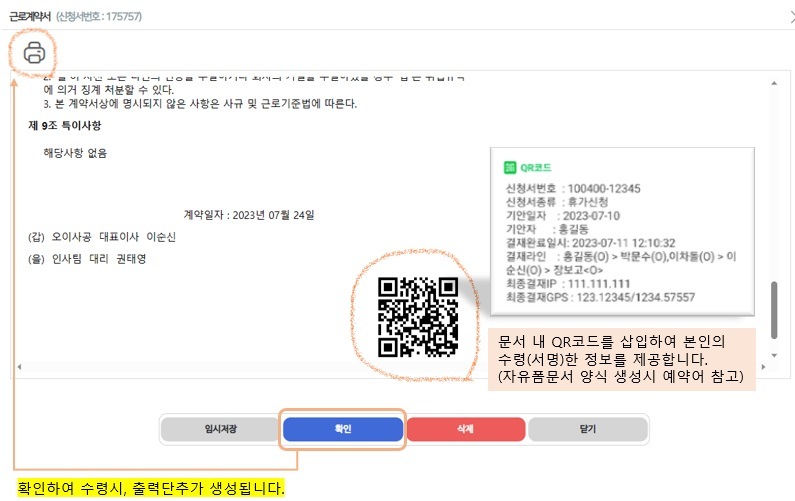Click the 결재라인 approval line text

[x=621, y=263]
